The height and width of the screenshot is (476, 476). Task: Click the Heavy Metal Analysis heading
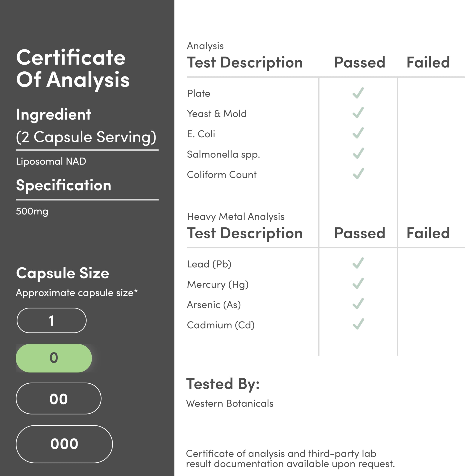click(236, 217)
